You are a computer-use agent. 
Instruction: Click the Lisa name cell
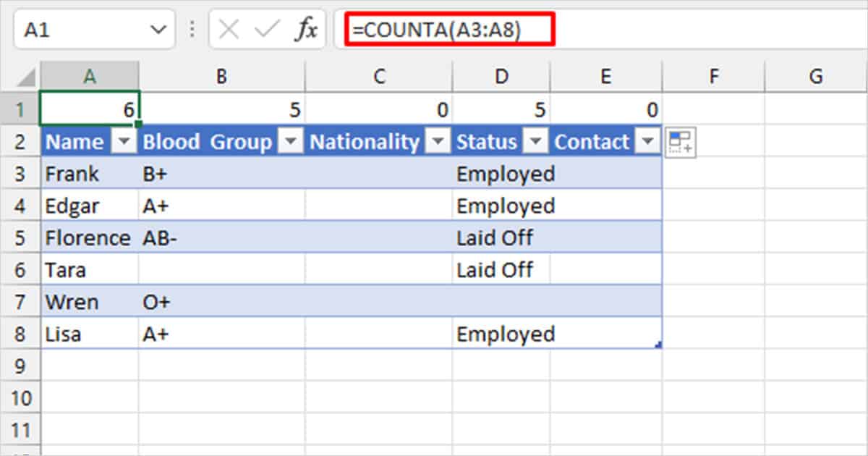[x=90, y=334]
